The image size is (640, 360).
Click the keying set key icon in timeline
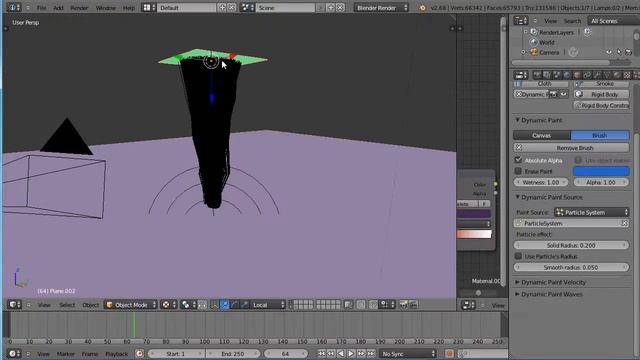462,353
